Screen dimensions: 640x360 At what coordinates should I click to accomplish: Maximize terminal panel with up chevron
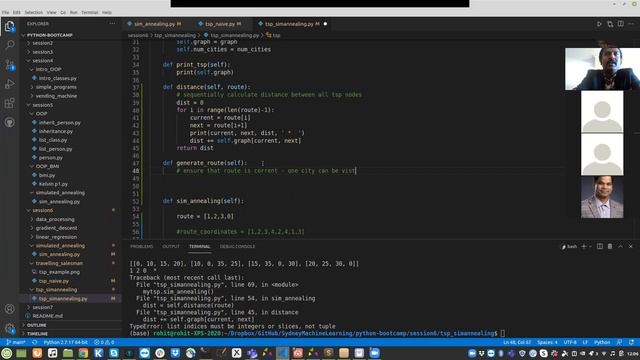tap(620, 246)
